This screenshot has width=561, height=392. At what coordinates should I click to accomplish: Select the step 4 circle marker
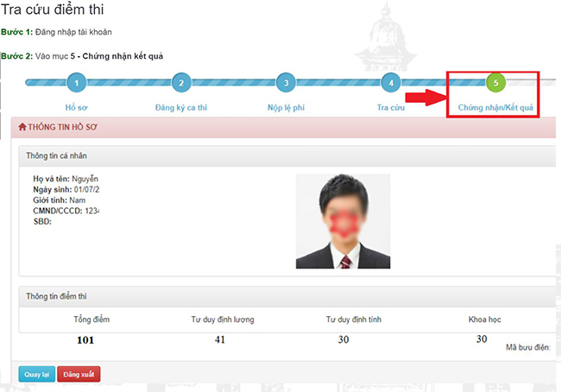(391, 83)
